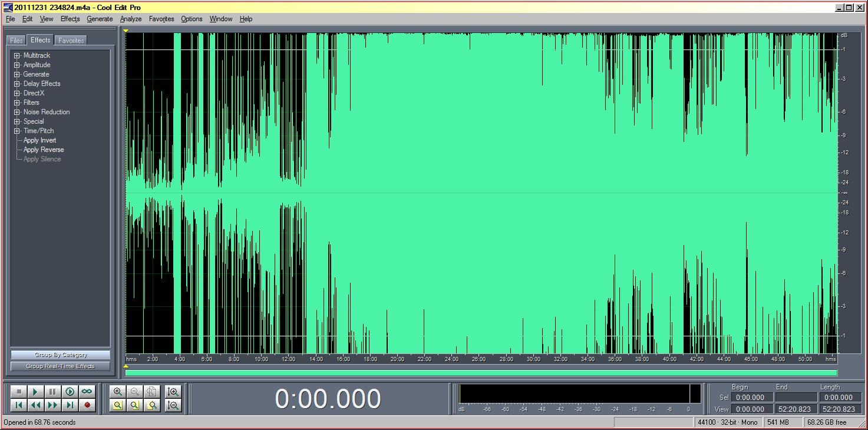
Task: Open the Generate menu
Action: tap(100, 19)
